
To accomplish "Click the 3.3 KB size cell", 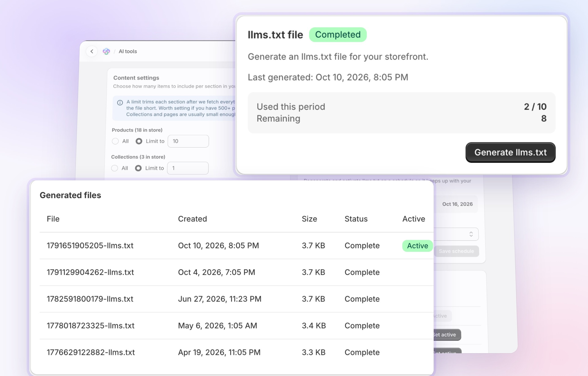I will click(314, 352).
